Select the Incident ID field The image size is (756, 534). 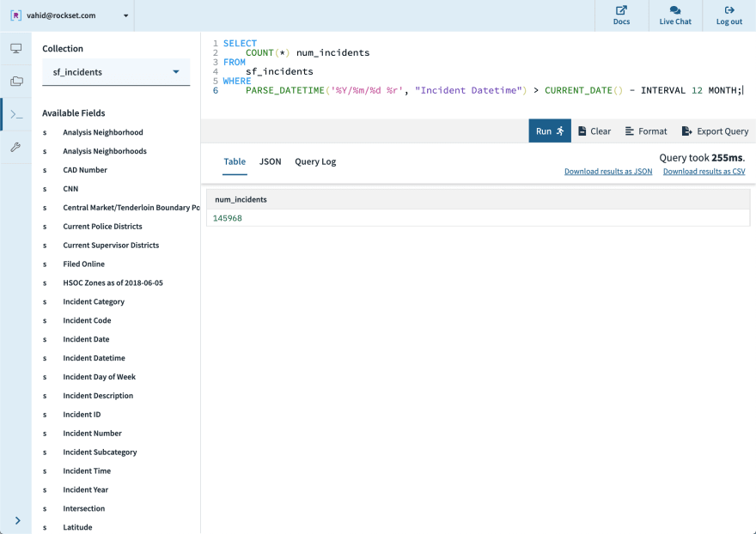click(82, 415)
